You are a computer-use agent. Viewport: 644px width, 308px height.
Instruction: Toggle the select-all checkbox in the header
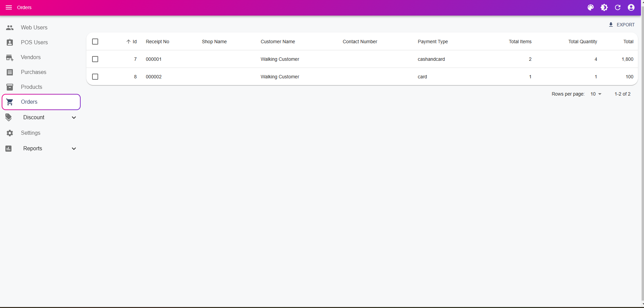point(95,42)
